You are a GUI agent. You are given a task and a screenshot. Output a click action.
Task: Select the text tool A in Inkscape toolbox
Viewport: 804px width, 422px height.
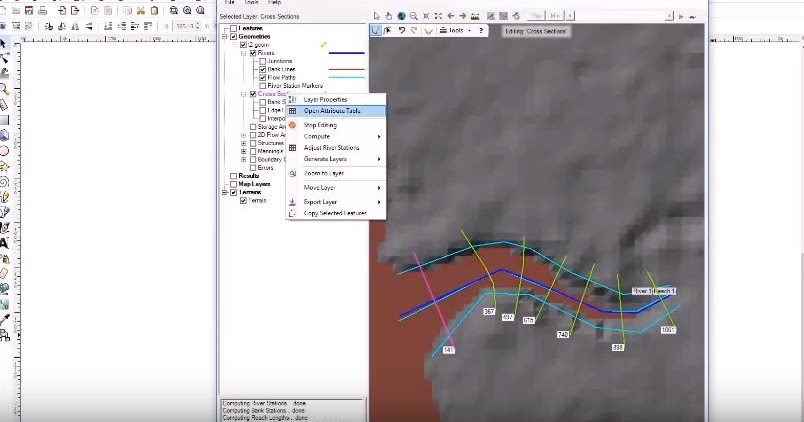tap(4, 244)
